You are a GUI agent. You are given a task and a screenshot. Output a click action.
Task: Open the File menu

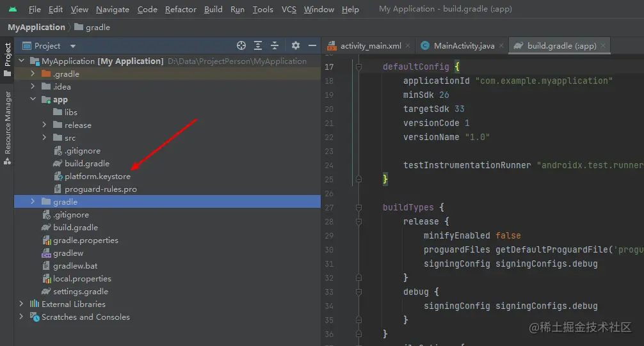35,9
